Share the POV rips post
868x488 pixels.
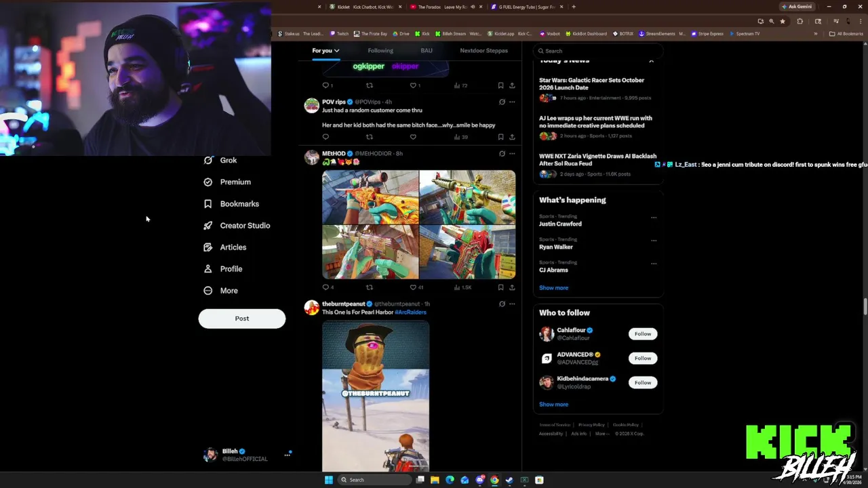pyautogui.click(x=512, y=137)
